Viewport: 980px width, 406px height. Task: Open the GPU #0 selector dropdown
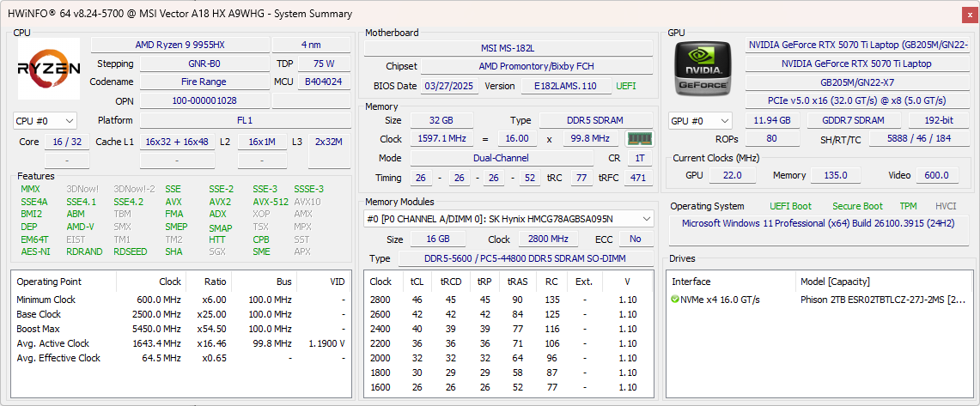coord(700,121)
